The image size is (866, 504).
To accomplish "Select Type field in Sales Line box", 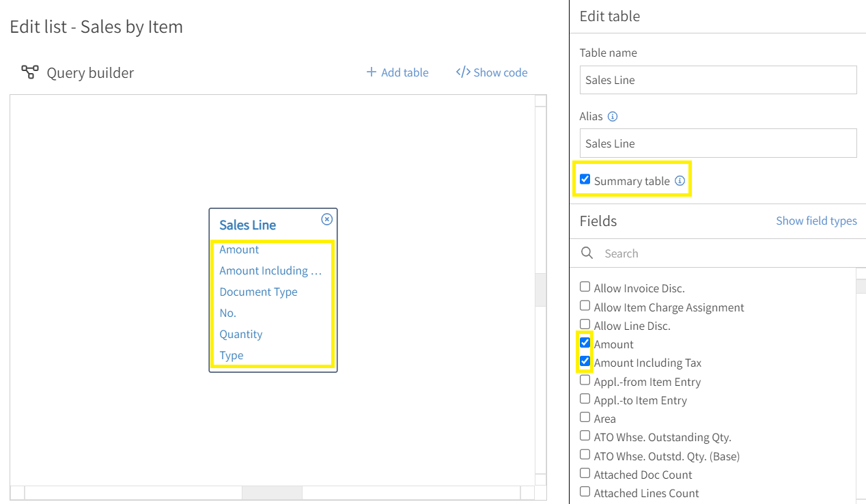I will click(231, 355).
